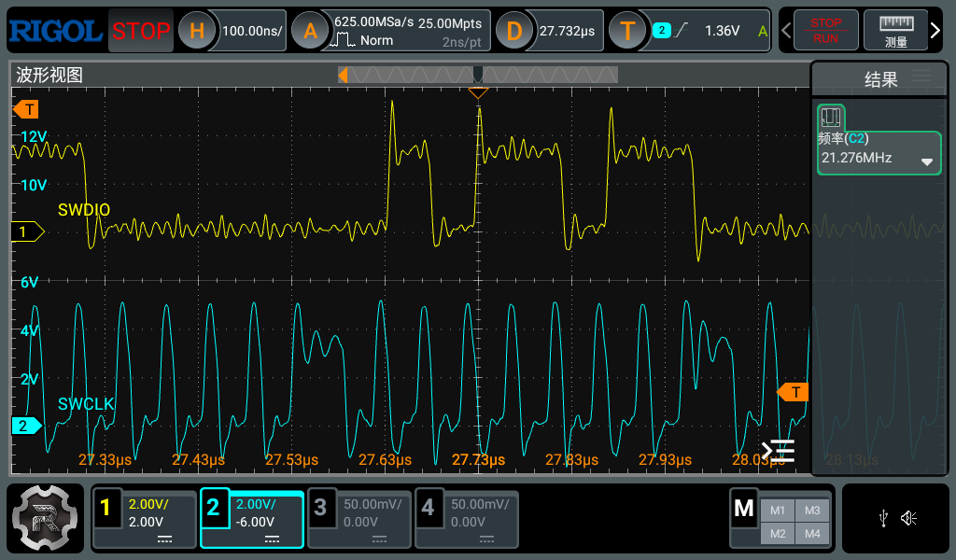Toggle the muted speaker sound icon
The width and height of the screenshot is (956, 560).
click(x=908, y=519)
